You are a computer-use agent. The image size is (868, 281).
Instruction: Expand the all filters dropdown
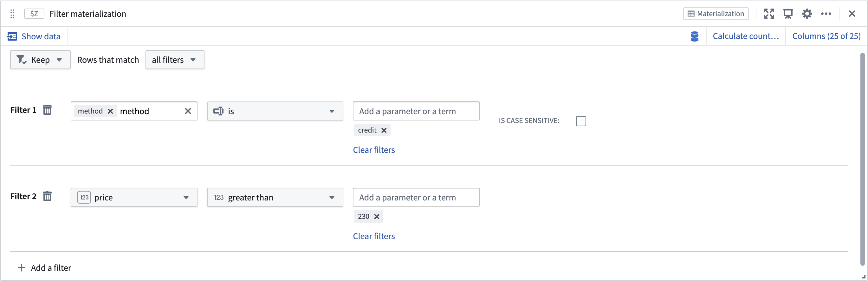coord(175,60)
